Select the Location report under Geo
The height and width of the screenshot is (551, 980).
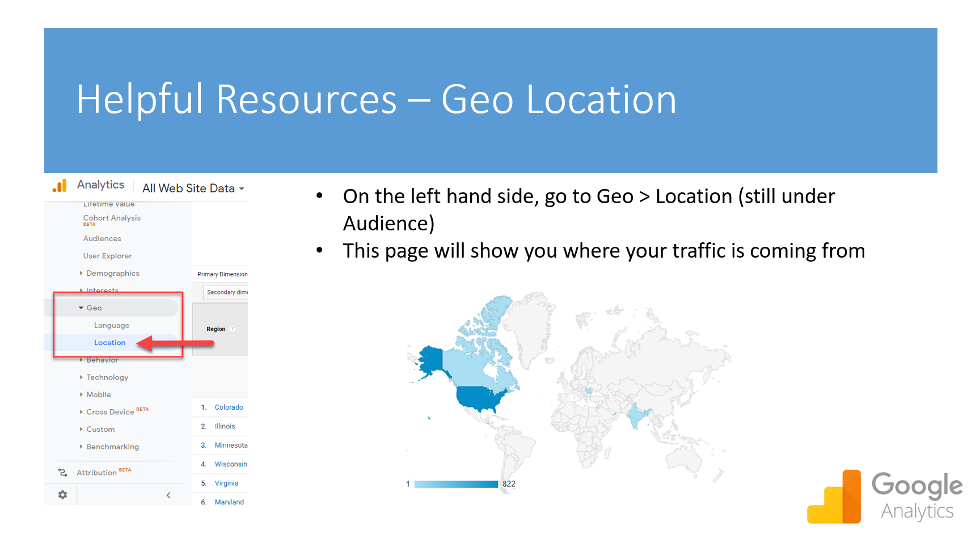(x=109, y=342)
